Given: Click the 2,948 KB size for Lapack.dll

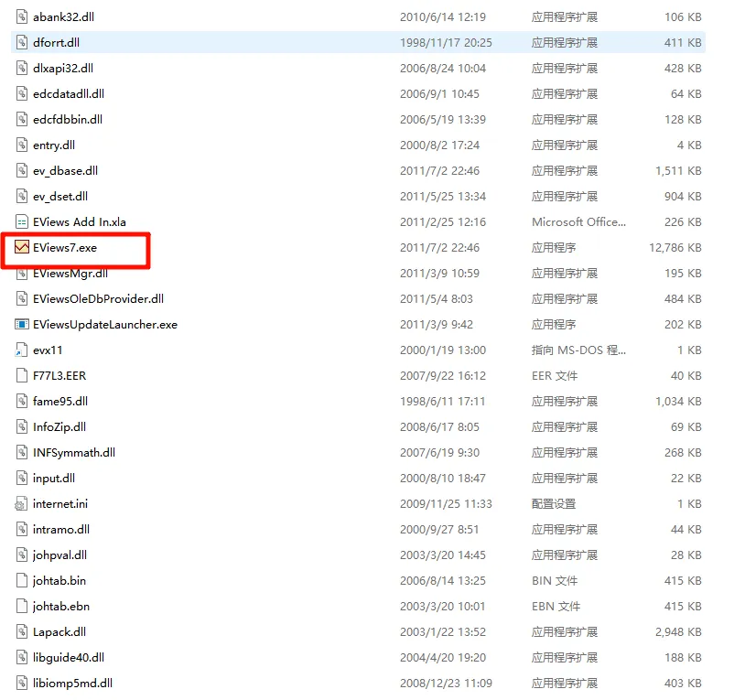Looking at the screenshot, I should coord(678,632).
